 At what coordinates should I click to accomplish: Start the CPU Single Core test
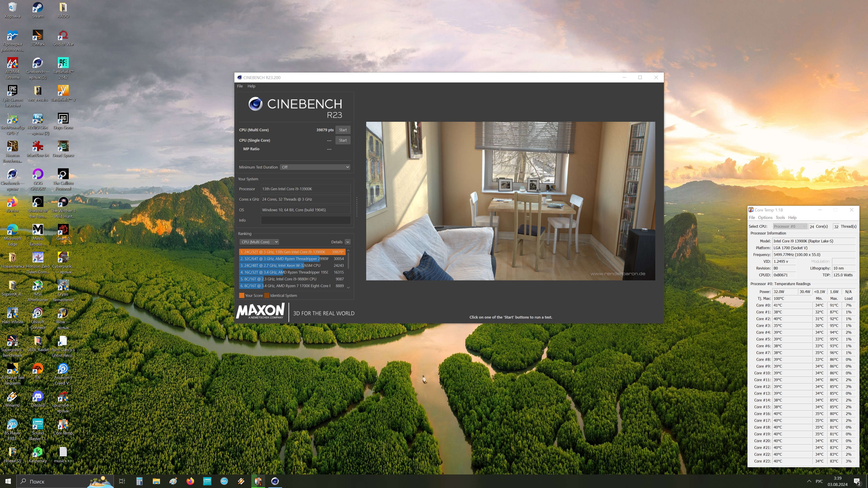(343, 141)
